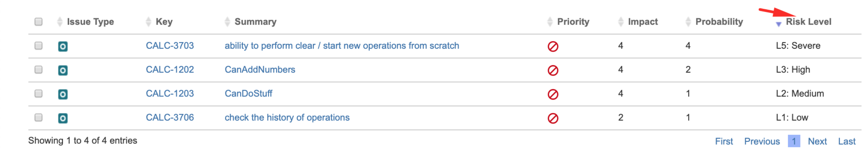868x151 pixels.
Task: Click the issue type icon for CALC-3706
Action: coord(63,118)
